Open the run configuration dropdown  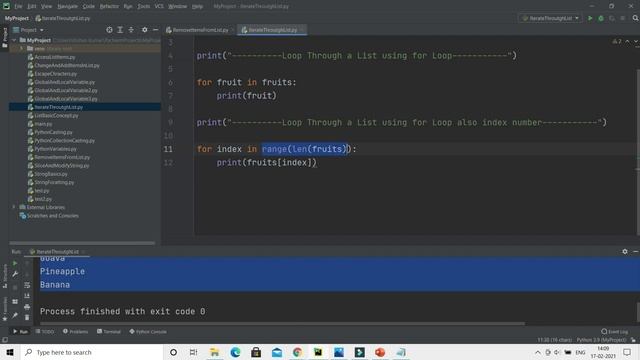click(550, 18)
